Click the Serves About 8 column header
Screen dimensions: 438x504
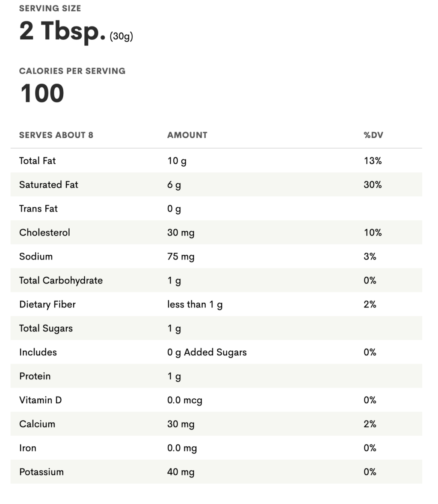tap(56, 135)
